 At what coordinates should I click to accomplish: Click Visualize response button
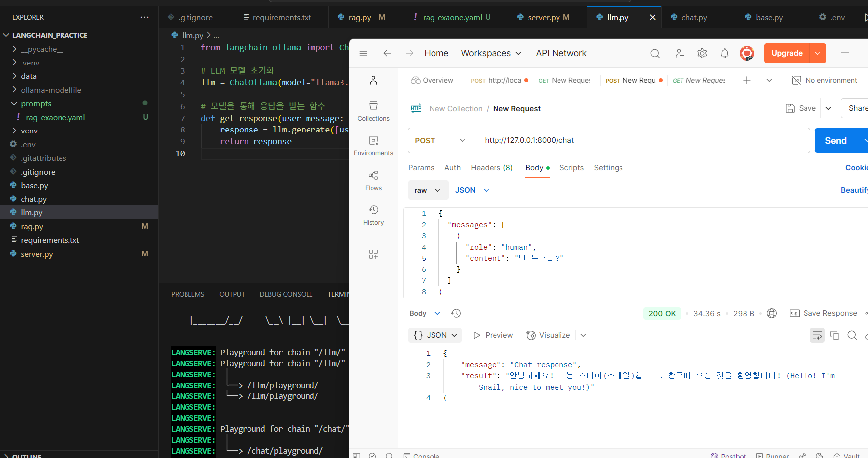[548, 335]
